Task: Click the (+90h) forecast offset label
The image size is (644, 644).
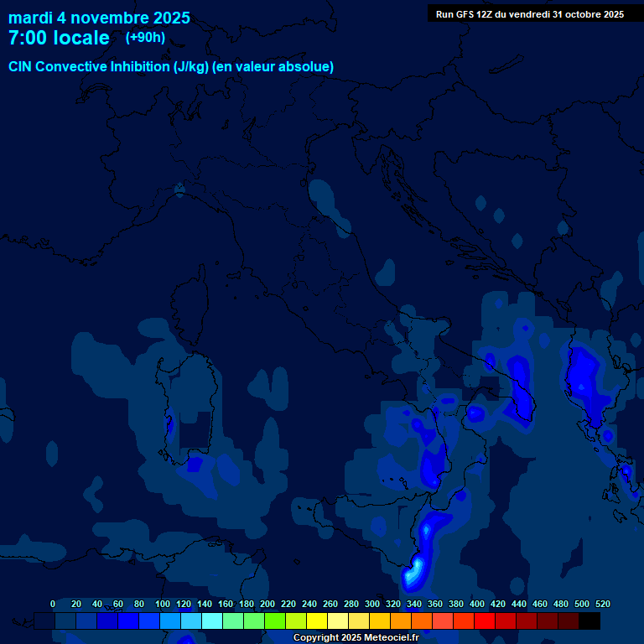Action: click(145, 38)
